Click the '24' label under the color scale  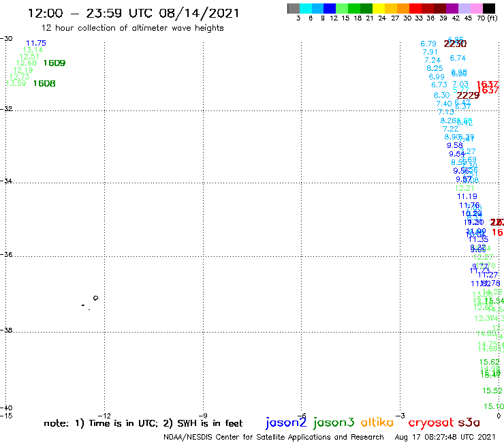pyautogui.click(x=382, y=18)
